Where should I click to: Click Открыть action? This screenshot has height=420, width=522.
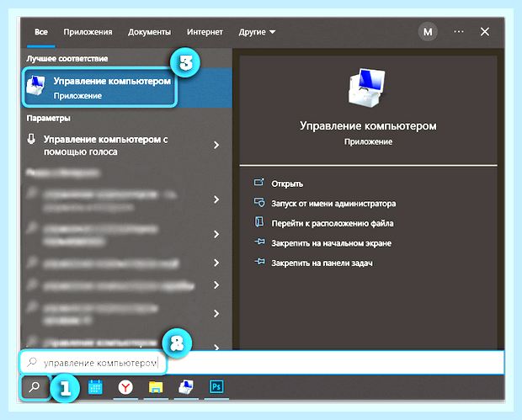pos(287,183)
